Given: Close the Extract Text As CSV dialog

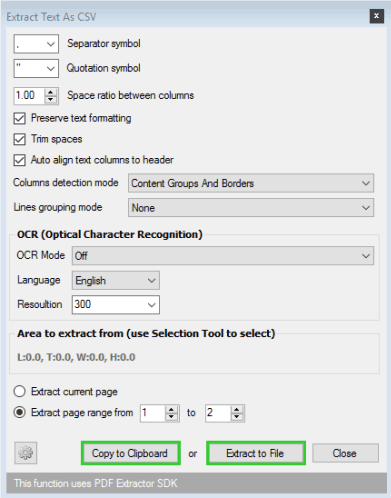Looking at the screenshot, I should (376, 16).
